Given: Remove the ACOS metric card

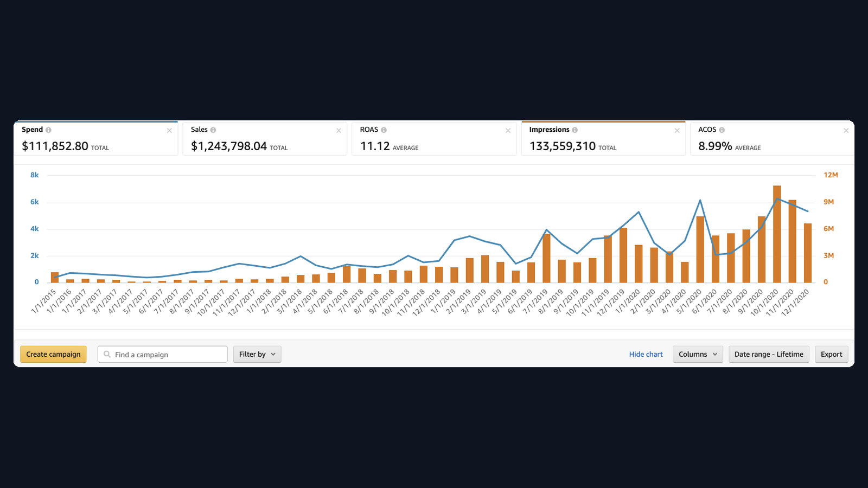Looking at the screenshot, I should tap(846, 131).
